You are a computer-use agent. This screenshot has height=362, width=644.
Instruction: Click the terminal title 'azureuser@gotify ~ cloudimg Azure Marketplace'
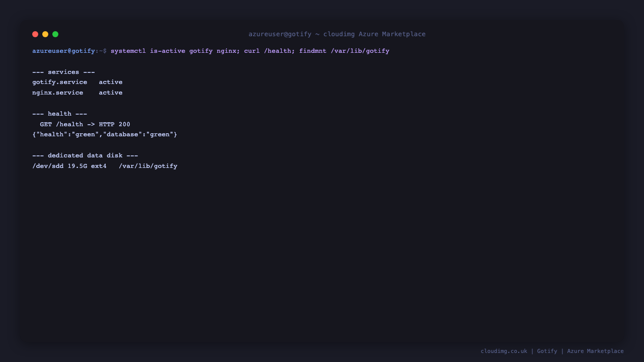pos(337,34)
